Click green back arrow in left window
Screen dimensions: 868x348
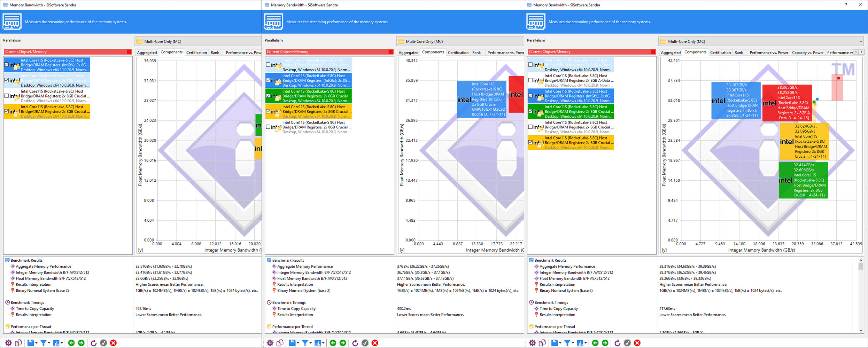point(71,343)
